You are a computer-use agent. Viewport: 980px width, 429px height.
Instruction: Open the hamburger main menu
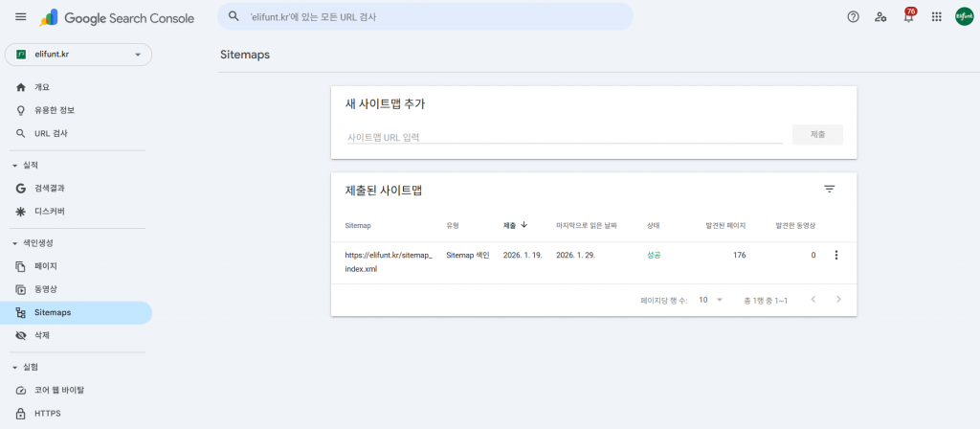click(x=20, y=17)
